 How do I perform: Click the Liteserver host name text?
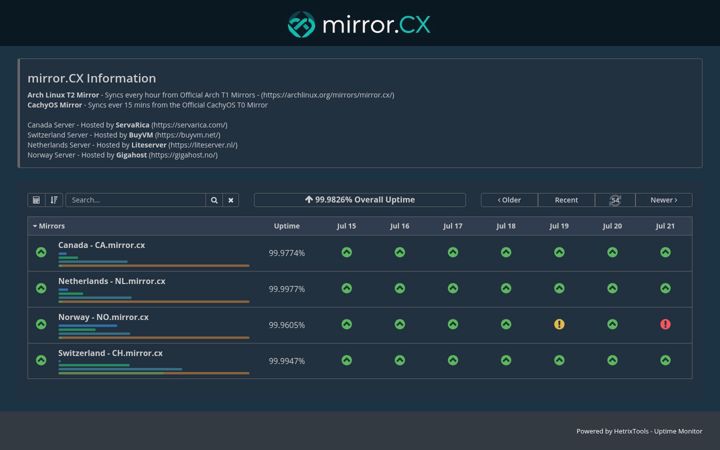coord(149,145)
